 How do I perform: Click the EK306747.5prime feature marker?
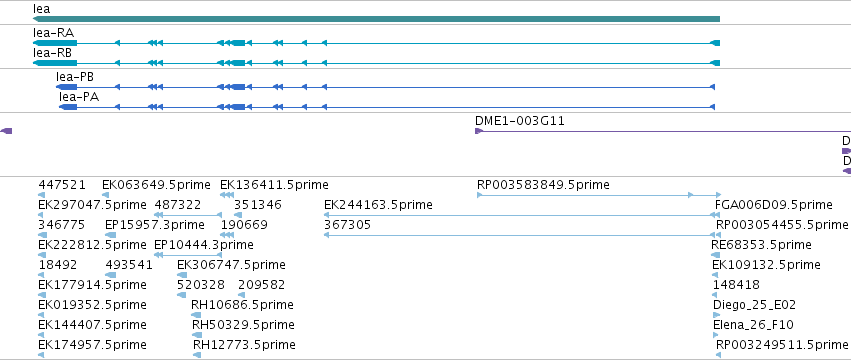coord(182,275)
